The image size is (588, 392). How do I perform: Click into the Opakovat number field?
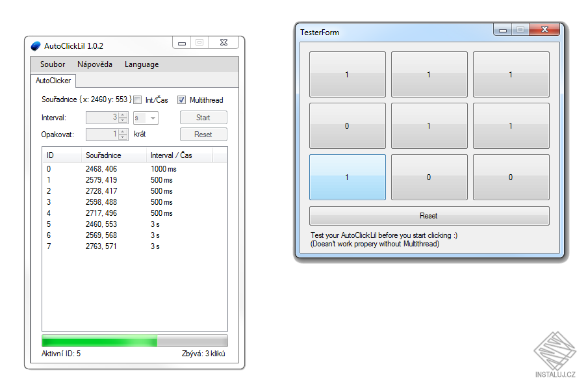coord(102,135)
